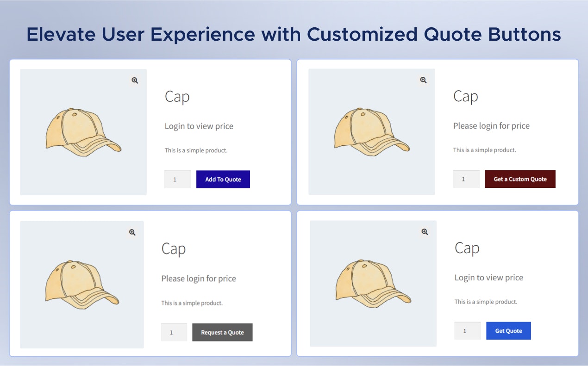Click quantity input next to Request a Quote
The width and height of the screenshot is (588, 366).
point(174,332)
